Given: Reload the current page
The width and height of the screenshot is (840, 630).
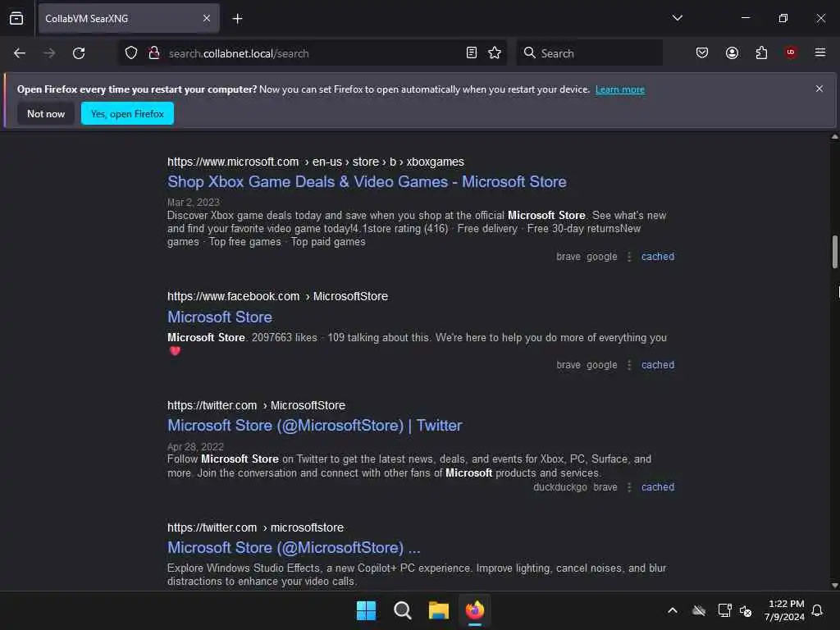Looking at the screenshot, I should click(79, 53).
